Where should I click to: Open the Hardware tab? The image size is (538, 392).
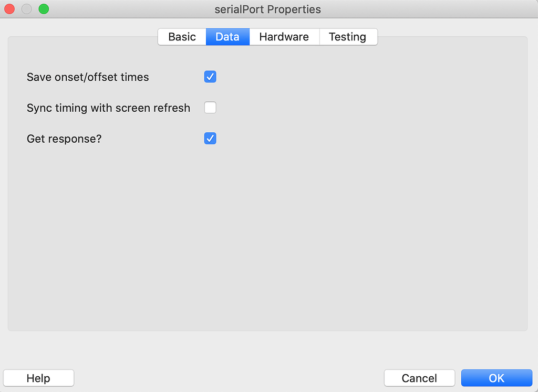tap(284, 37)
